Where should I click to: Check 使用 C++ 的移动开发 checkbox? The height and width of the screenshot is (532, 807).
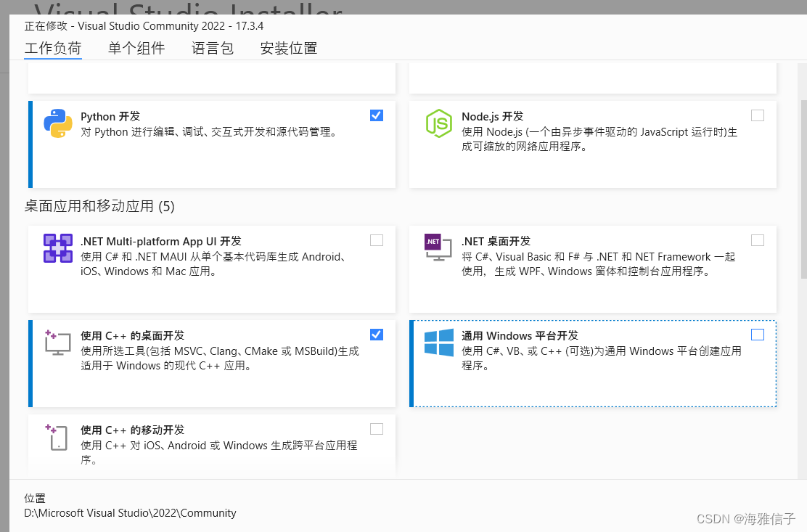(377, 429)
